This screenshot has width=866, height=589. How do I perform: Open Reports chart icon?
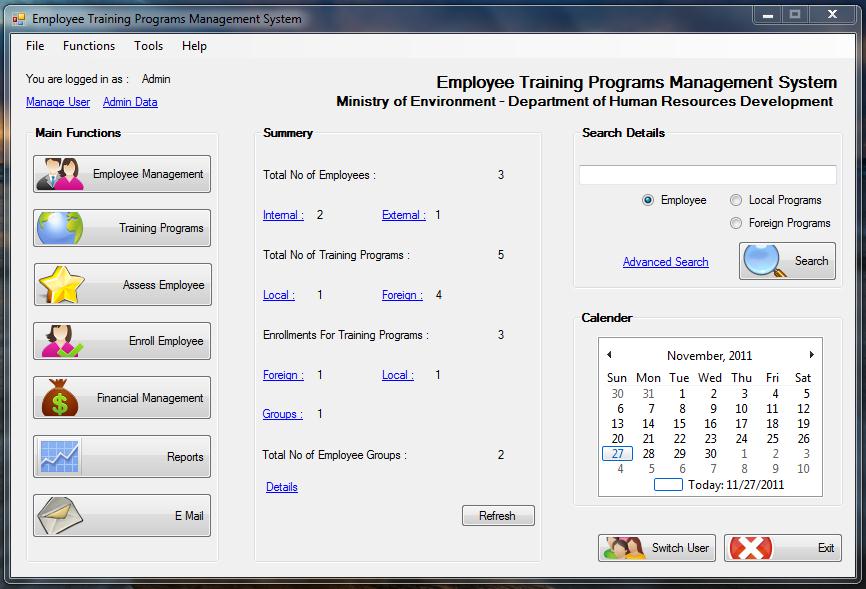(60, 456)
